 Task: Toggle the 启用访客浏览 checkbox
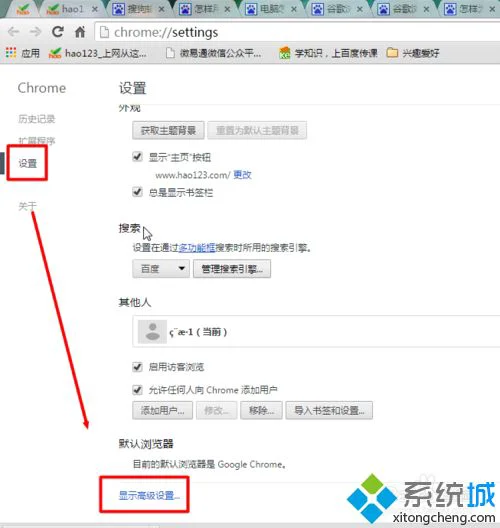[x=137, y=366]
